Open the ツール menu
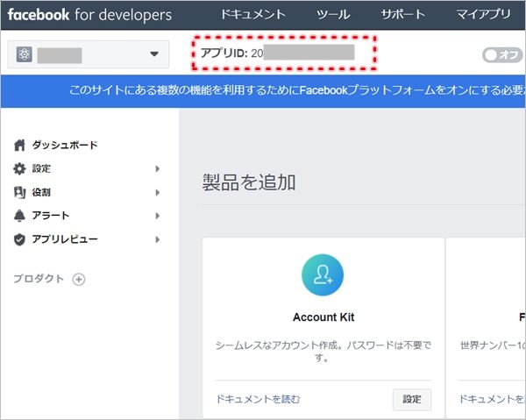Viewport: 526px width, 420px height. tap(333, 14)
